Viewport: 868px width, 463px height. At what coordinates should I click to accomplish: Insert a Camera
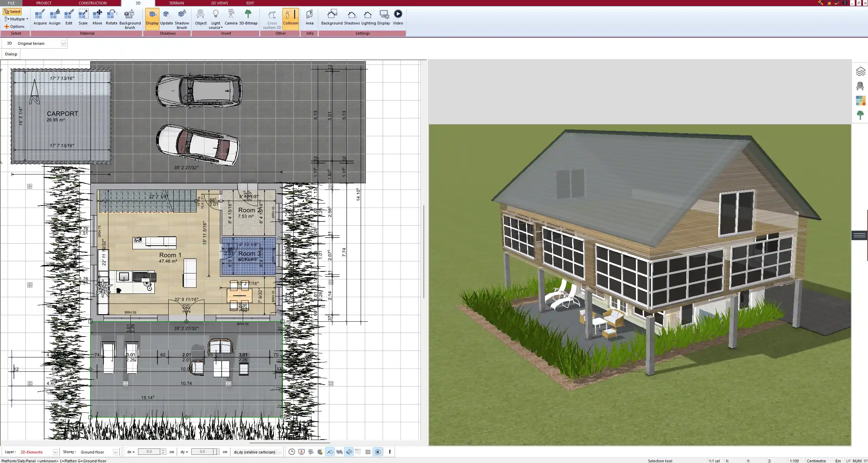click(x=231, y=18)
